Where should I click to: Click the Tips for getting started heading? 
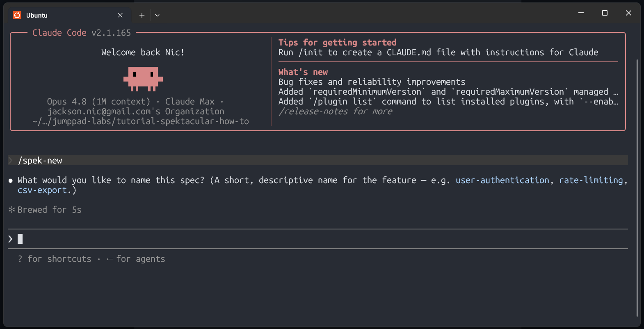[338, 43]
